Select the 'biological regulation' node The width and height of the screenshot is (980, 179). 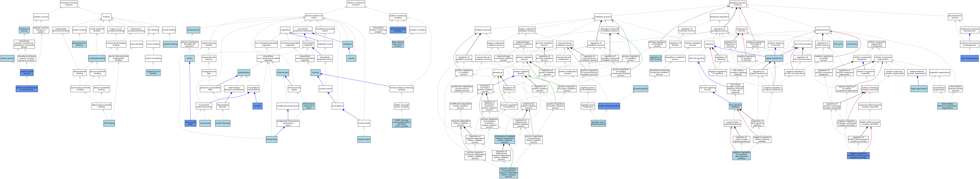(x=719, y=17)
